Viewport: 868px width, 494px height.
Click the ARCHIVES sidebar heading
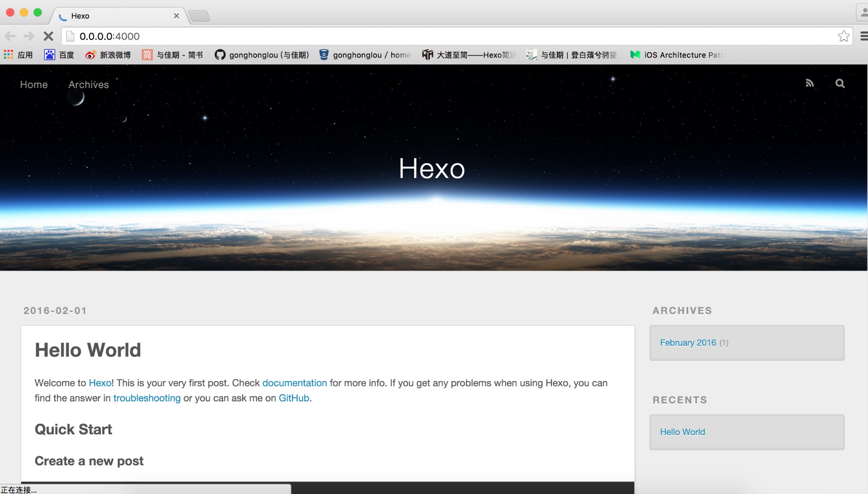(x=682, y=311)
